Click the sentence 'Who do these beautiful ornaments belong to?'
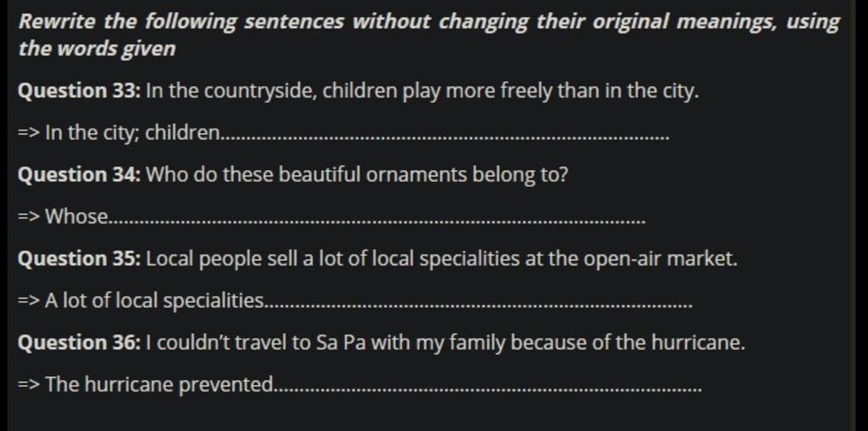Image resolution: width=868 pixels, height=431 pixels. pyautogui.click(x=357, y=174)
